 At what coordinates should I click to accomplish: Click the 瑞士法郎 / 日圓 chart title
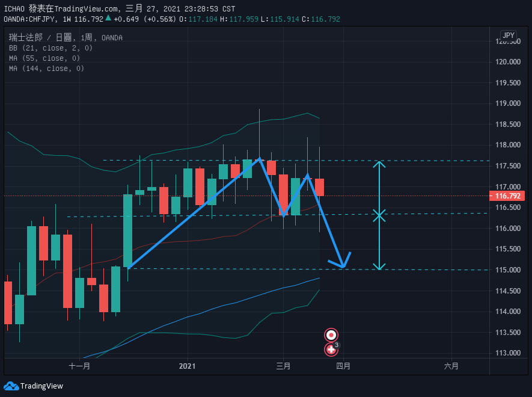click(x=40, y=37)
